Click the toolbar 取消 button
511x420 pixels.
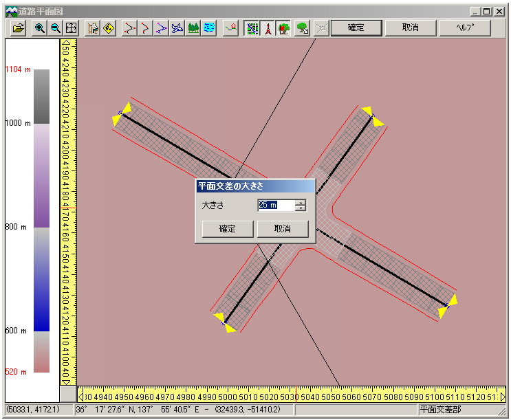coord(411,27)
